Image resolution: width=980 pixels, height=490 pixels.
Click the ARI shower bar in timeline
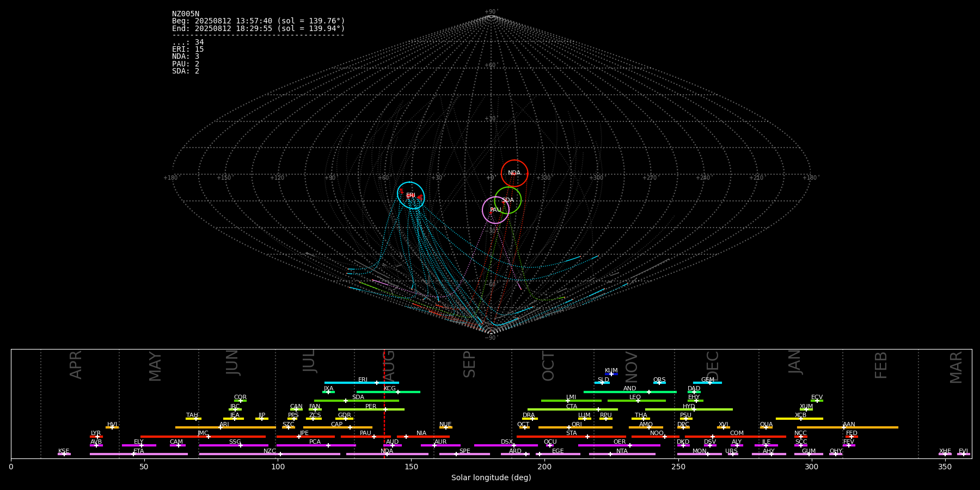pos(225,427)
